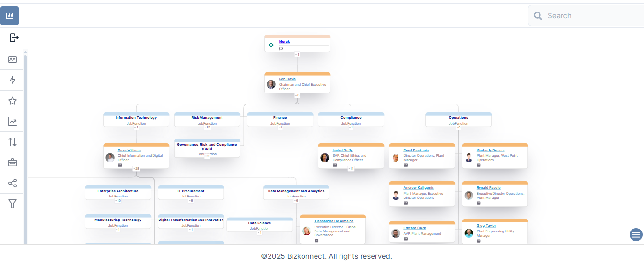Viewport: 644px width, 266px height.
Task: Click the email icon on Kimberly Dezura card
Action: coord(479,165)
